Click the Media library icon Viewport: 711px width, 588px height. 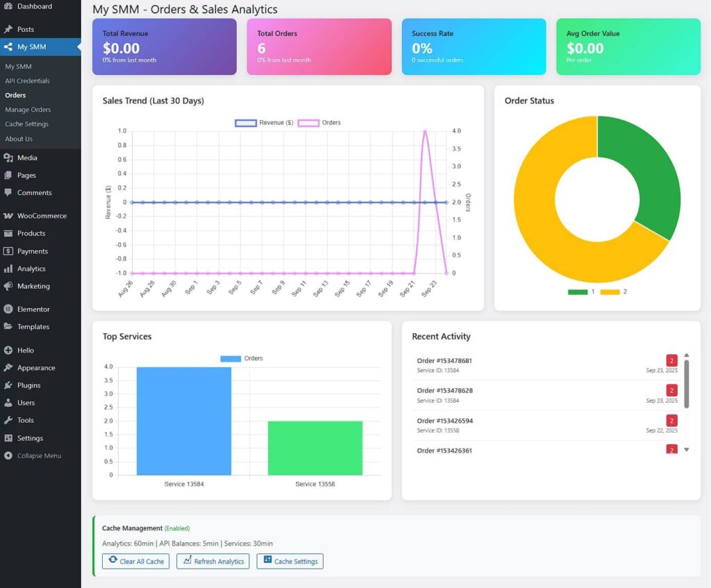[8, 158]
